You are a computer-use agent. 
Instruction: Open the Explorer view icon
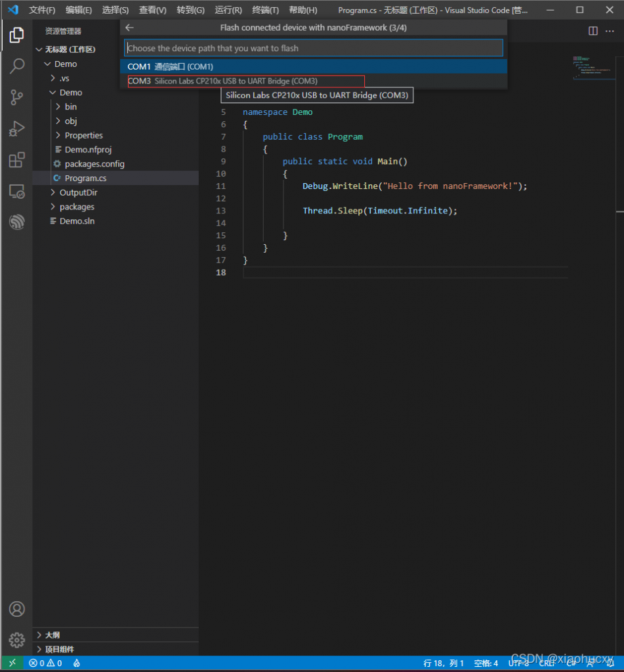[16, 35]
